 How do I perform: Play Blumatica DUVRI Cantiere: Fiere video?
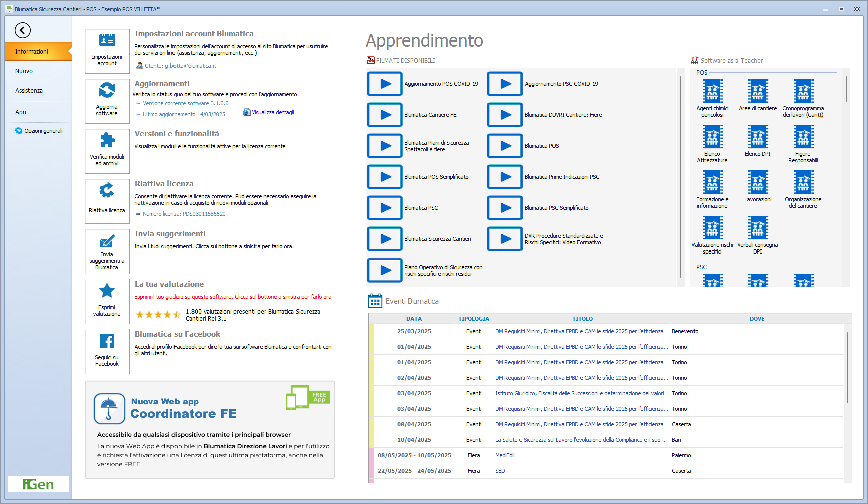505,115
